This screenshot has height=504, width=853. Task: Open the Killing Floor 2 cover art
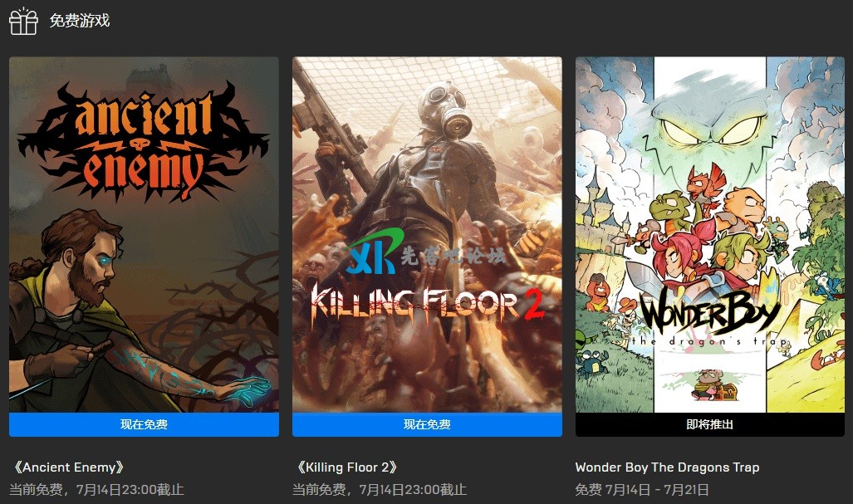(427, 234)
